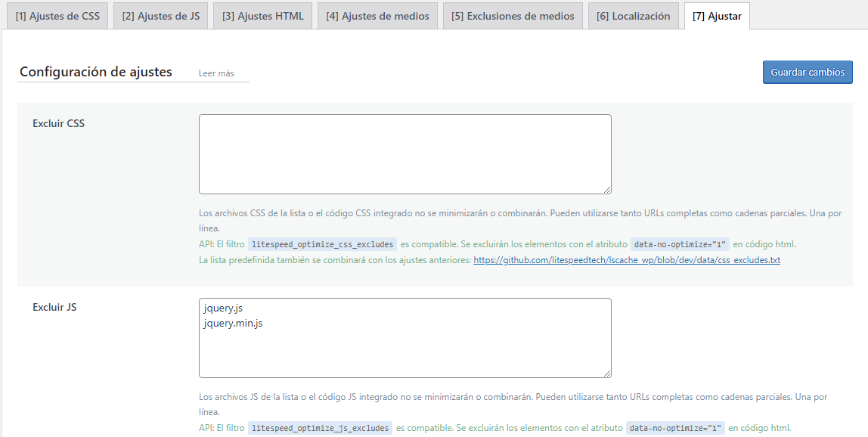Image resolution: width=868 pixels, height=437 pixels.
Task: Click inside the Excluir CSS text area
Action: point(405,151)
